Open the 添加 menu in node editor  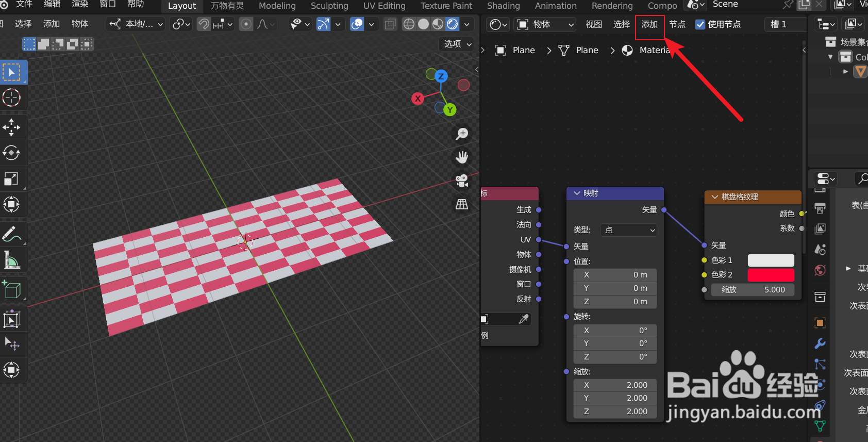tap(649, 24)
